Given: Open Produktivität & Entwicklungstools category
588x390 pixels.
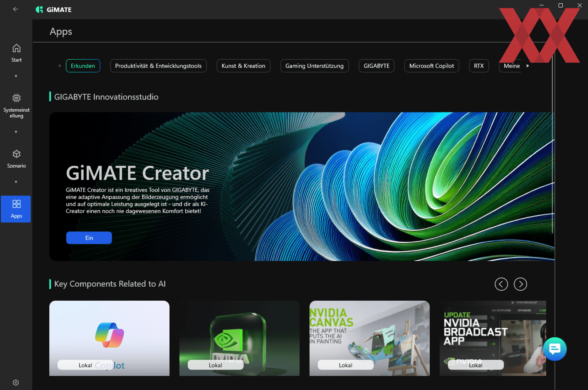Looking at the screenshot, I should 158,66.
